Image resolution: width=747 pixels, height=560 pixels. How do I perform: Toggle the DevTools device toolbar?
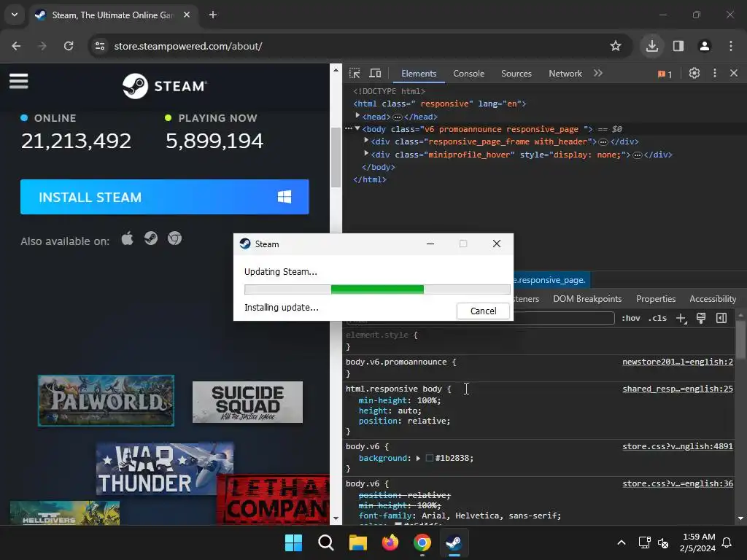[x=376, y=74]
